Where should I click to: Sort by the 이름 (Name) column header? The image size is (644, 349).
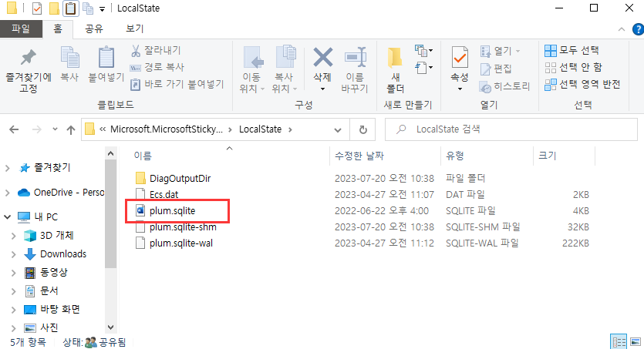pos(143,156)
